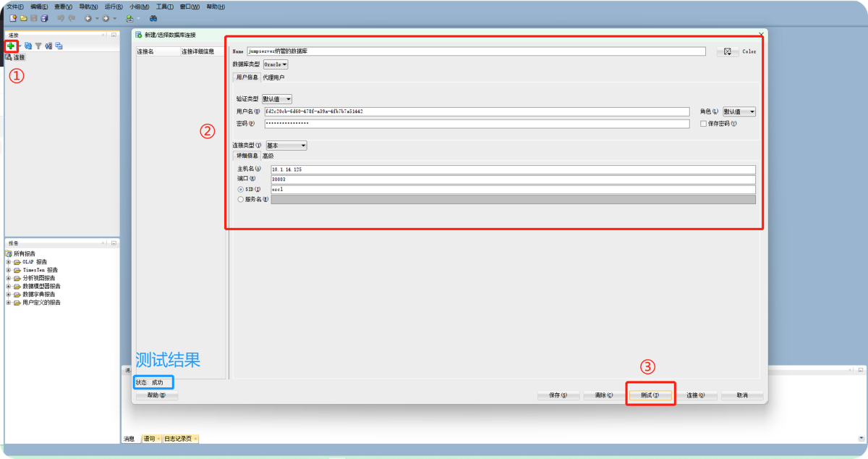Click the Save icon in main toolbar

(x=34, y=18)
